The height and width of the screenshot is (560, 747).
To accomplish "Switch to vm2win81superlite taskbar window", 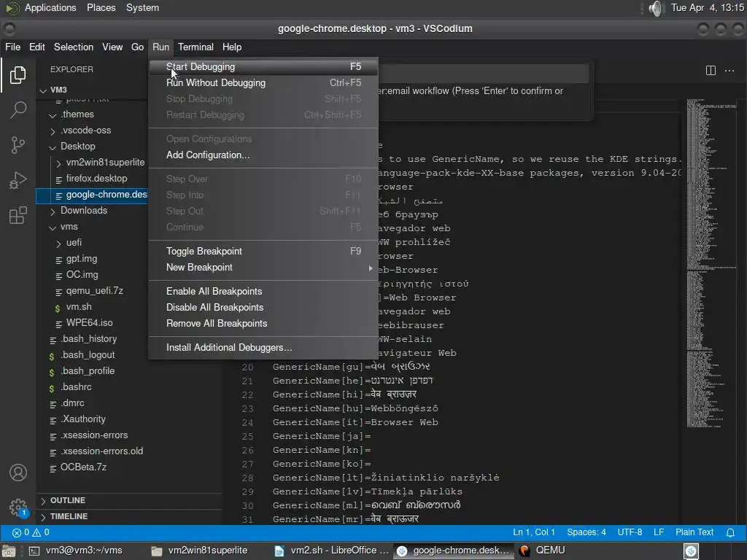I will pos(200,551).
